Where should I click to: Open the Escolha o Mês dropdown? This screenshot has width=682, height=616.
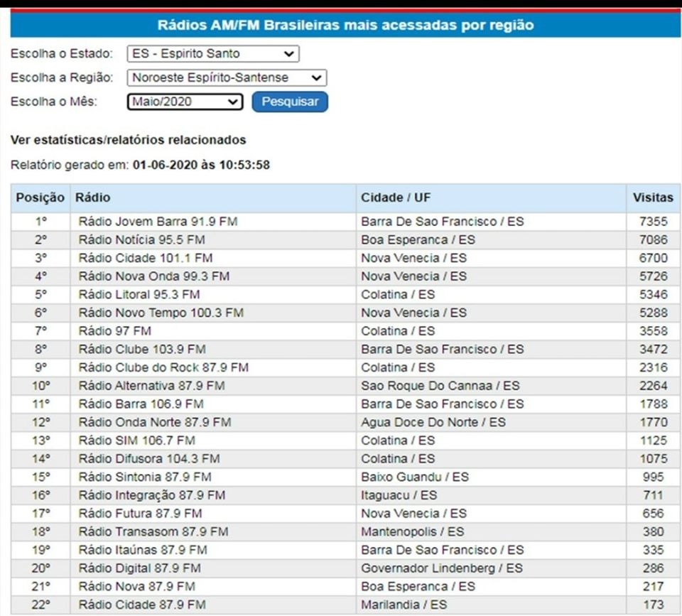pos(185,102)
